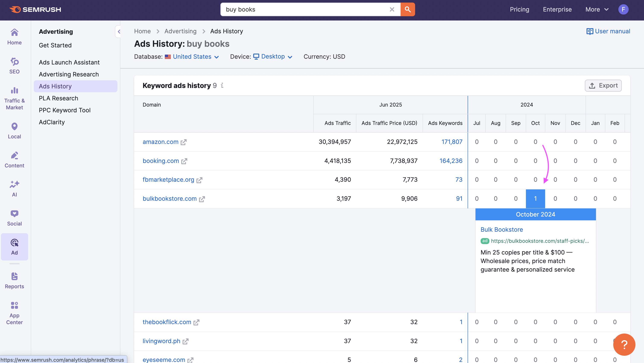Click the Export button

coord(603,85)
